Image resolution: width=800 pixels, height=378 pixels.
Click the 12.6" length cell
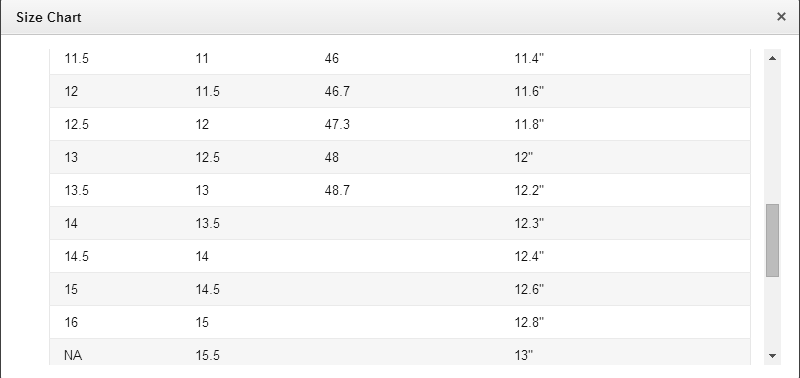point(529,289)
